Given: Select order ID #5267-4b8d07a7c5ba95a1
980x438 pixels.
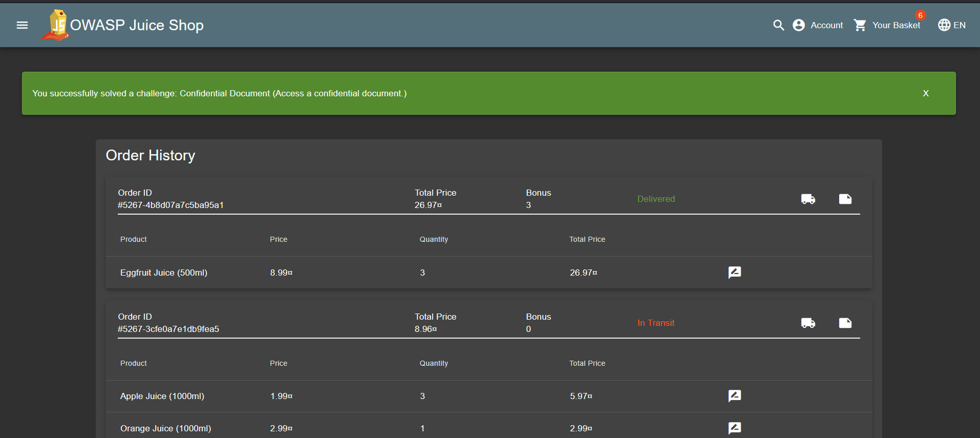Looking at the screenshot, I should (171, 205).
